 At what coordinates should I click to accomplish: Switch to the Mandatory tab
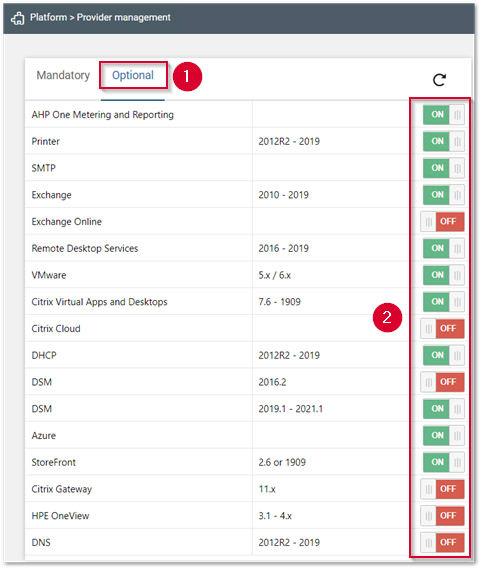tap(63, 75)
